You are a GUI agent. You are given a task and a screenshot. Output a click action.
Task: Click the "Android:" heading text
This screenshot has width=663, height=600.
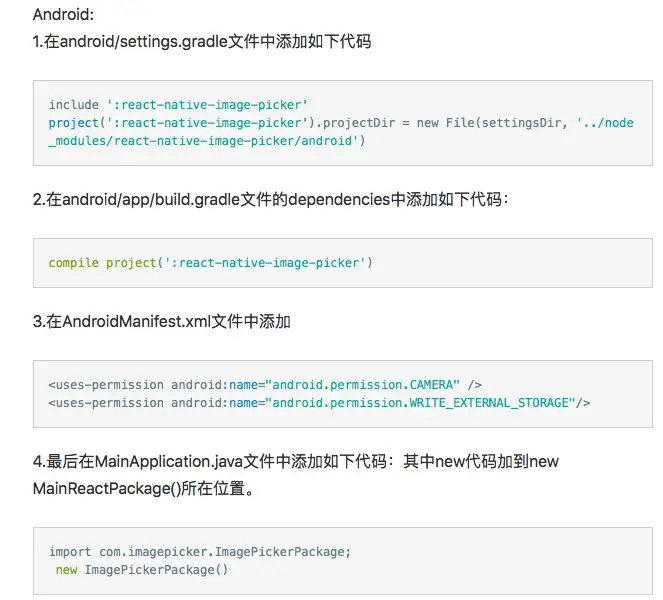tap(63, 14)
